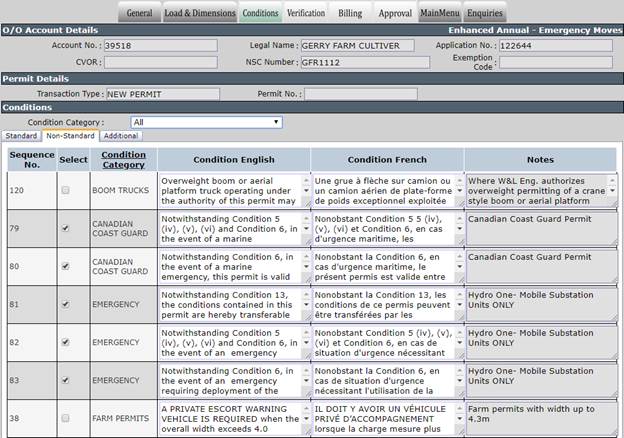Click the Account No. input field

tap(161, 45)
